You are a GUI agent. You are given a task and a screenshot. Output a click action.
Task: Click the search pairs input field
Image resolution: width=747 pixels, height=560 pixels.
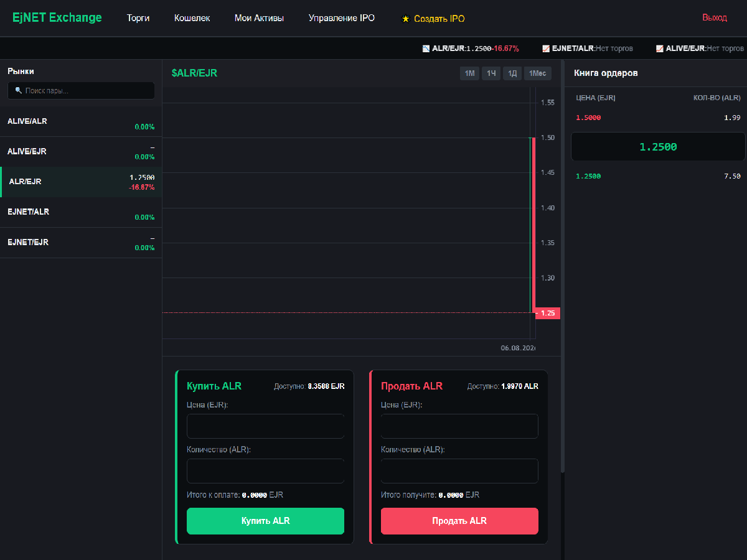coord(81,91)
